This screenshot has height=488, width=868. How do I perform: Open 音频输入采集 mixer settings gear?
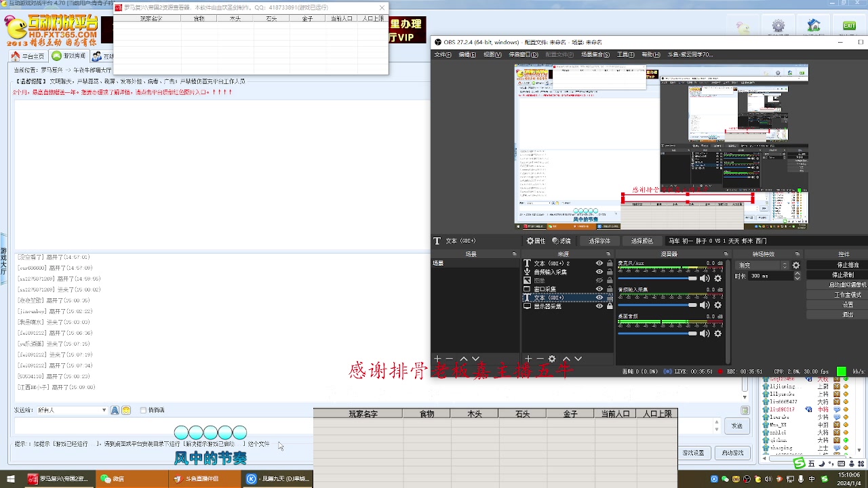click(x=718, y=305)
